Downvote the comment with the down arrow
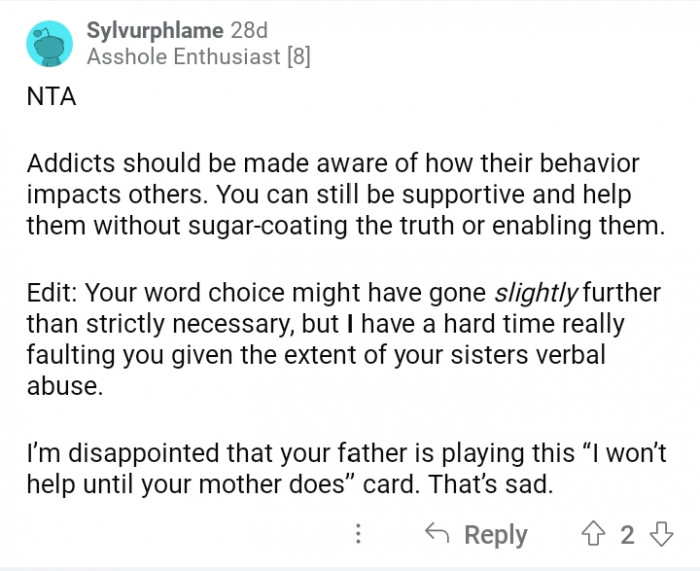Screen dimensions: 700x571 coord(661,534)
